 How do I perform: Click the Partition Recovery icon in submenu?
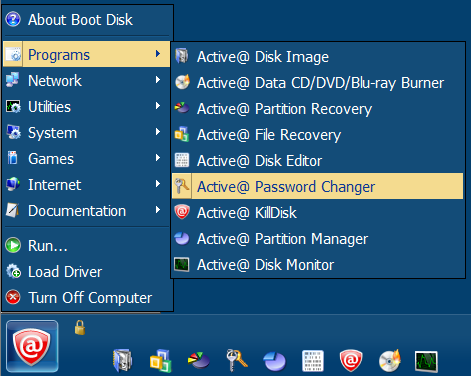pos(182,108)
